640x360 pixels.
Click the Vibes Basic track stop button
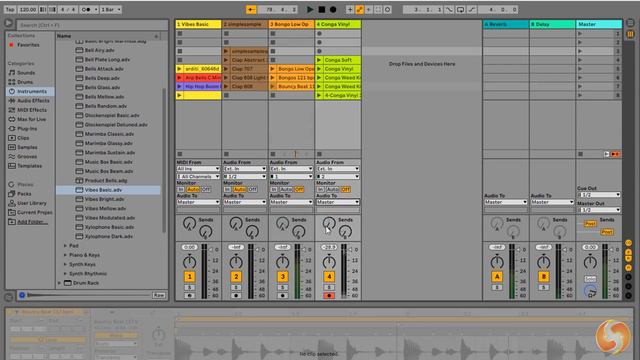tap(180, 154)
